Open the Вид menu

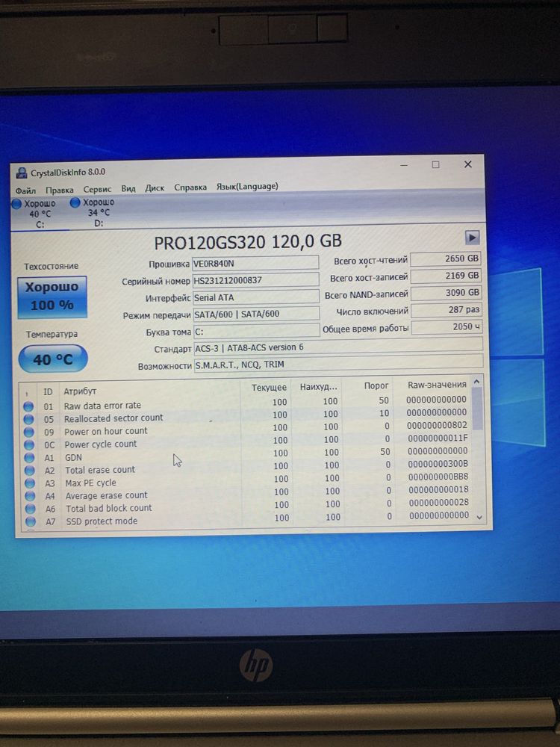tap(128, 189)
